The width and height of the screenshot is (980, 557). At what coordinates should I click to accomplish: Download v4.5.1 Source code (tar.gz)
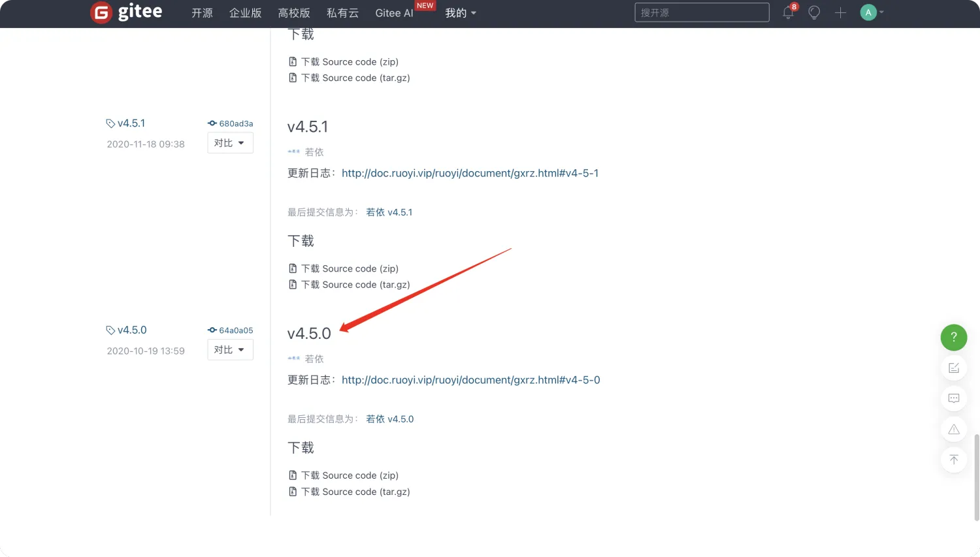(355, 285)
